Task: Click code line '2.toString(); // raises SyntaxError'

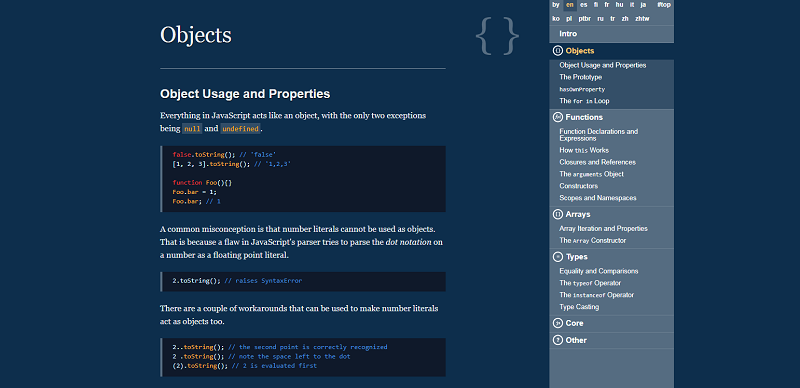Action: point(237,281)
